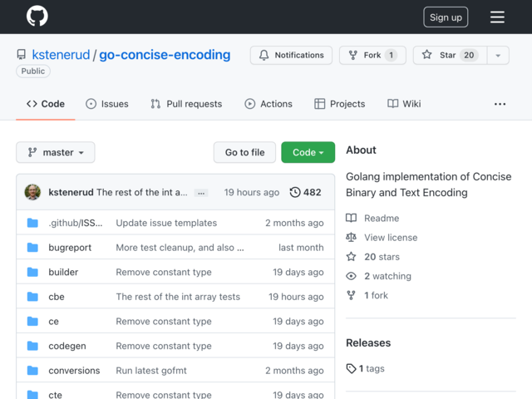Screen dimensions: 532x399
Task: Click the star icon beside 20 stars
Action: (351, 257)
